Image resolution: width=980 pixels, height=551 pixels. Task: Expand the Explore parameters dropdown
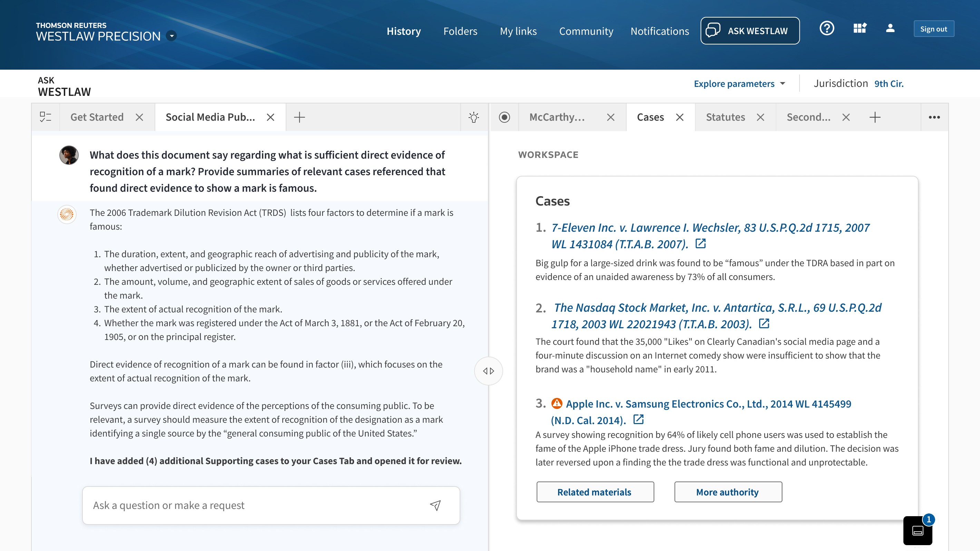pyautogui.click(x=739, y=84)
